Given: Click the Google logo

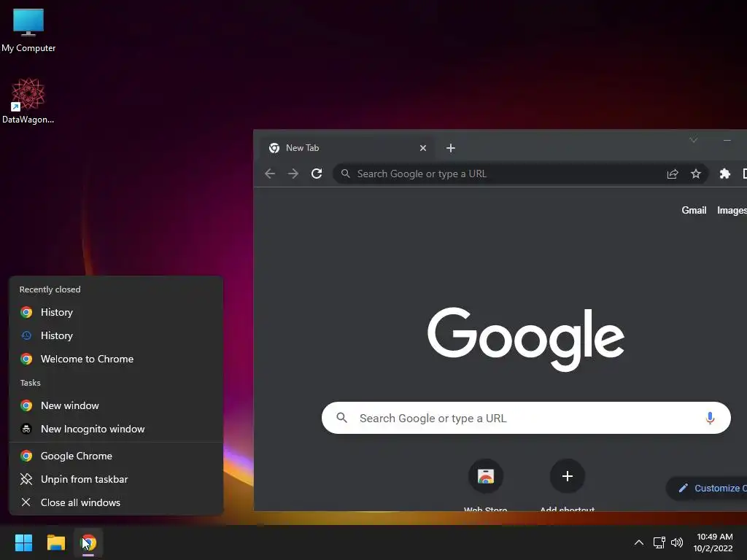Looking at the screenshot, I should click(x=526, y=339).
